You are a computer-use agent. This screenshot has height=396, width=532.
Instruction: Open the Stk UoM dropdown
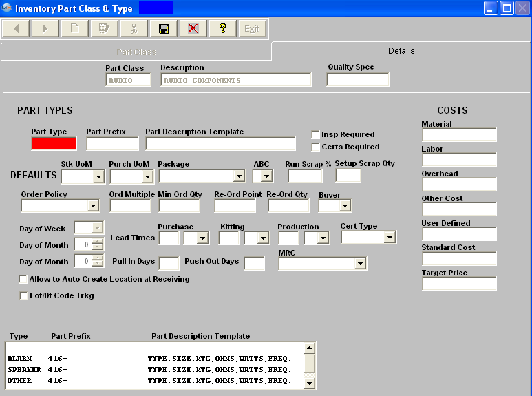tap(98, 176)
